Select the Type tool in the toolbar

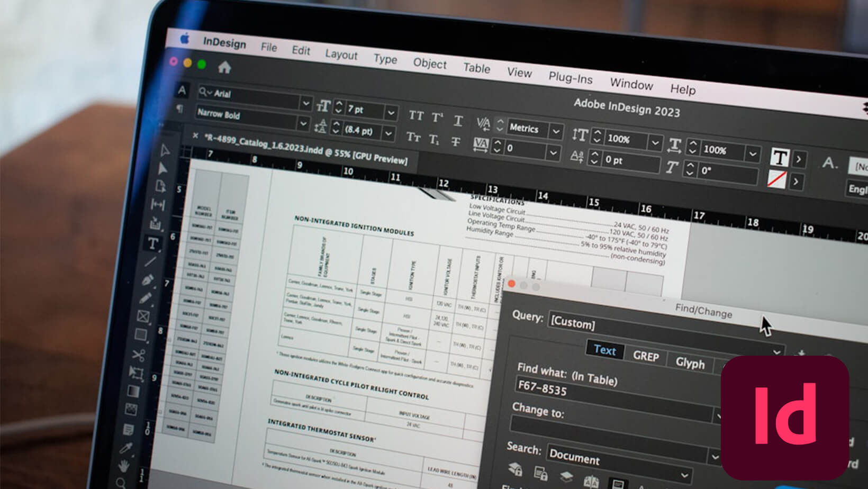point(152,243)
